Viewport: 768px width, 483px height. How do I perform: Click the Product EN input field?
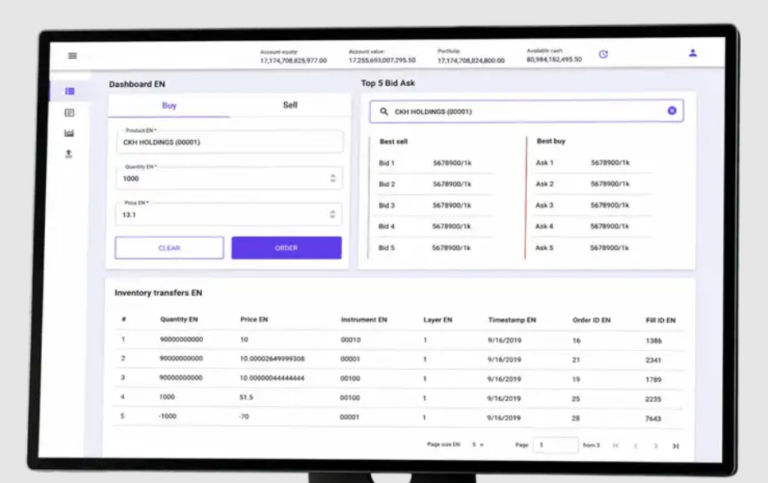pos(230,142)
